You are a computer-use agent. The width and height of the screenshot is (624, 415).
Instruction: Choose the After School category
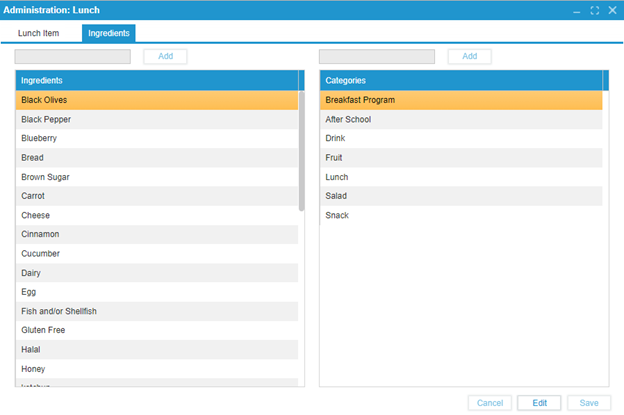click(x=461, y=119)
